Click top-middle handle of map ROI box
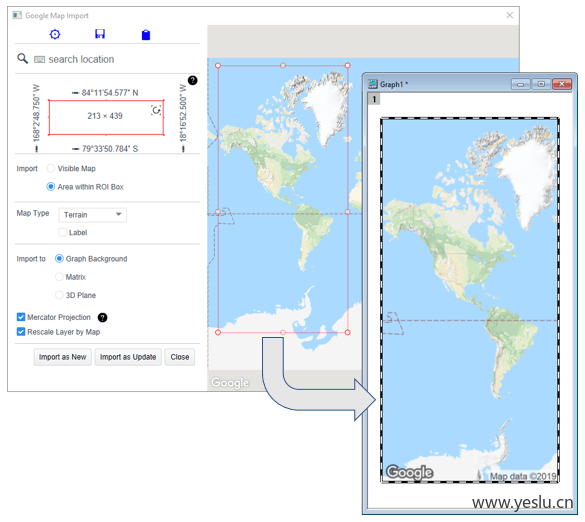Screen dimensions: 585x522 [x=283, y=65]
